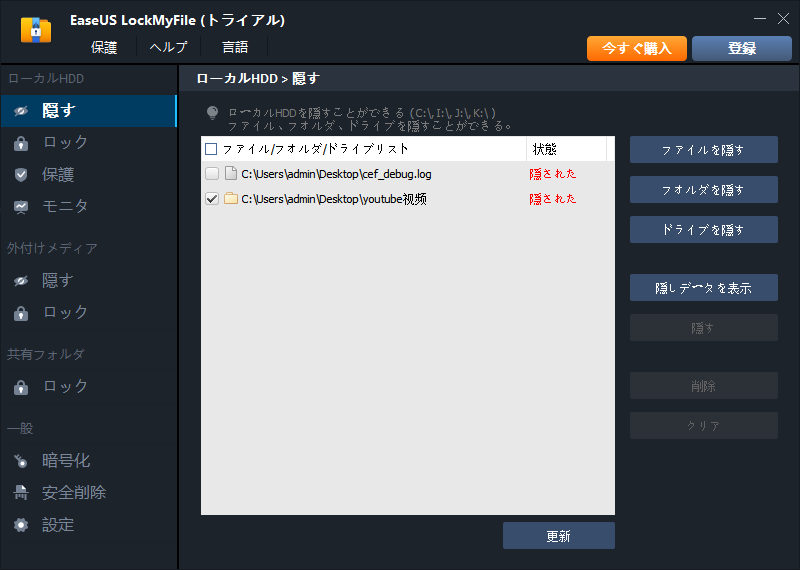The image size is (800, 570).
Task: Select Local HDD ロック sidebar item
Action: pos(88,143)
